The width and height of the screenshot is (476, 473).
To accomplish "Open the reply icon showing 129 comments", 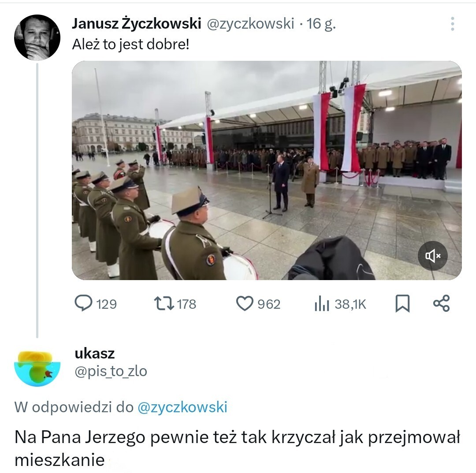I will click(x=83, y=304).
